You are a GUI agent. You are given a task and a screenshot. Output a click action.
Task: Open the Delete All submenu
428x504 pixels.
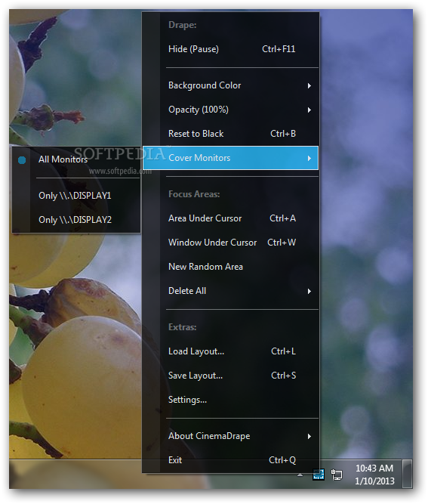[230, 291]
